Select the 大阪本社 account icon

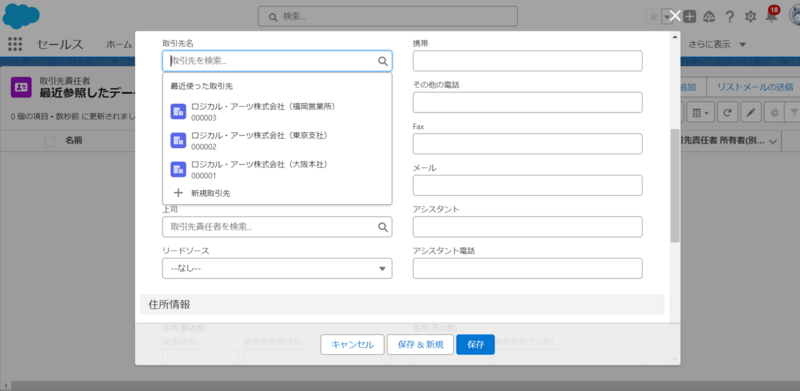(x=178, y=169)
